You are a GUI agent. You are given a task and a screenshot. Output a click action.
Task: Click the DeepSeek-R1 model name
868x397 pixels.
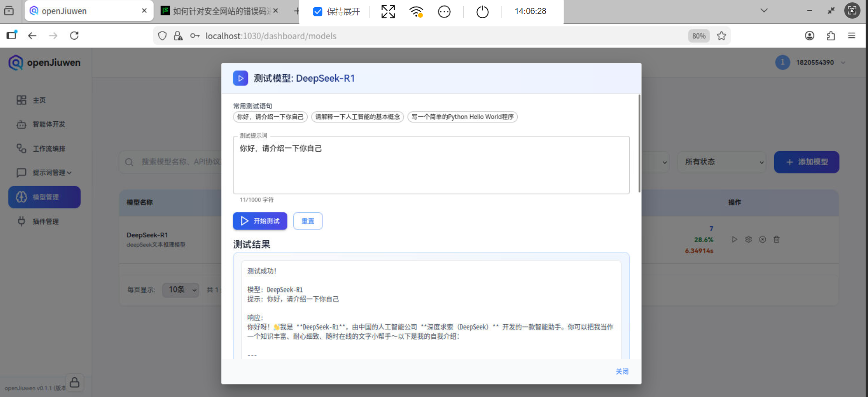point(147,235)
